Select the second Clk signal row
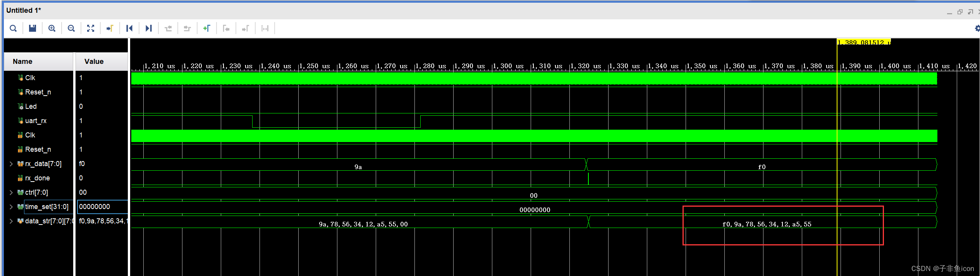Image resolution: width=980 pixels, height=276 pixels. click(x=30, y=135)
